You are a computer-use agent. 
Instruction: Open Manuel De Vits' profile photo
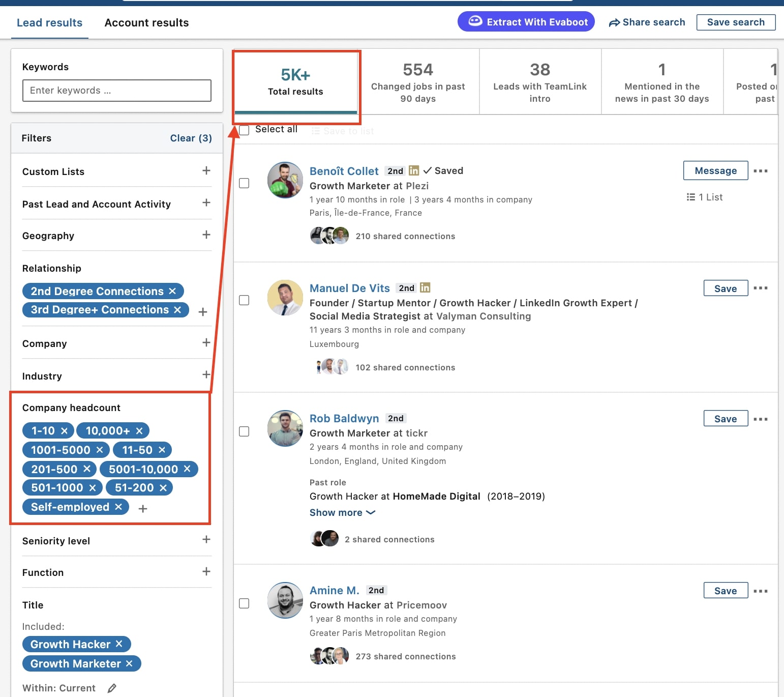click(285, 298)
